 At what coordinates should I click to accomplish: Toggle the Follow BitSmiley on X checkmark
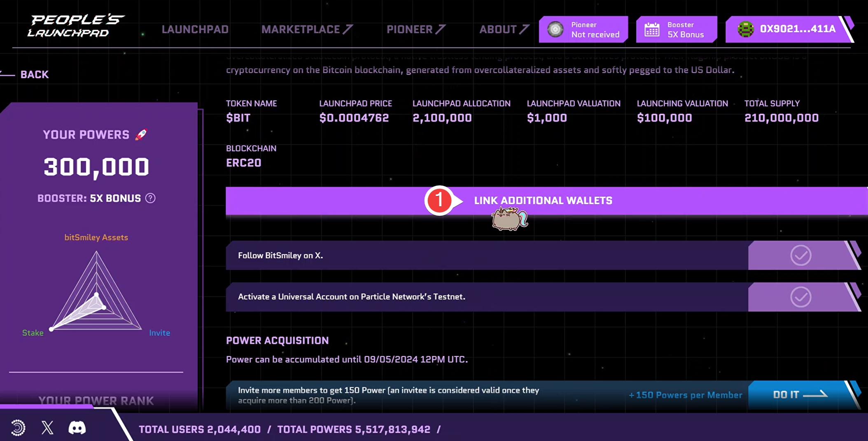(x=800, y=256)
